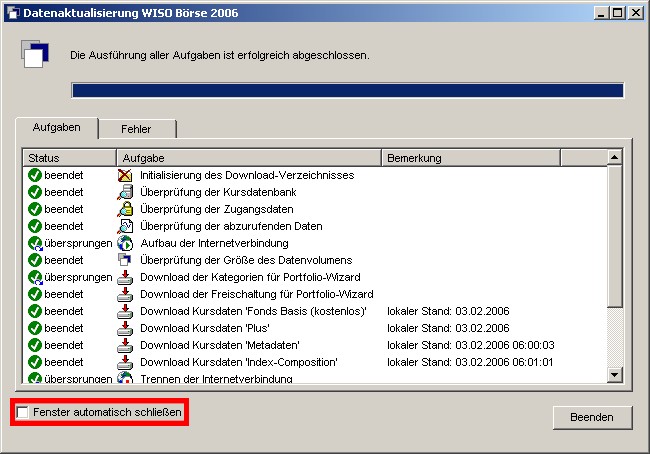Click download icon for Kategorien für Portfolio-Wizard
The width and height of the screenshot is (650, 454).
[x=125, y=277]
